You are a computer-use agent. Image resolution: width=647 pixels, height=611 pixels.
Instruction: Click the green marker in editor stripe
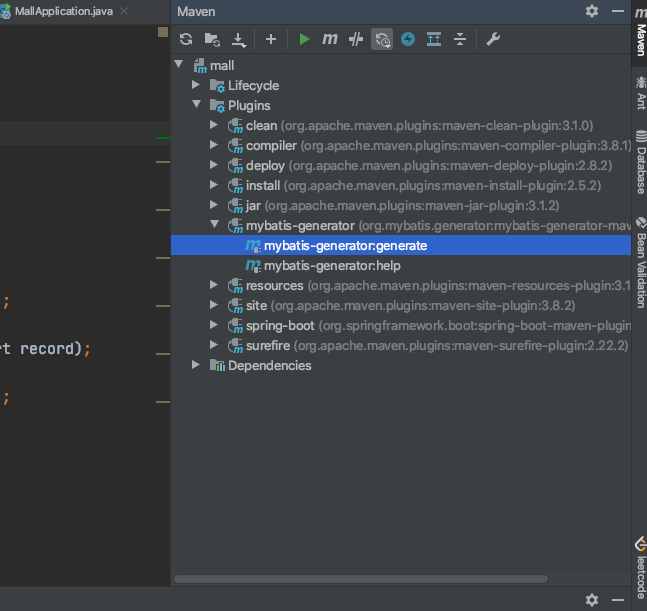click(x=163, y=138)
